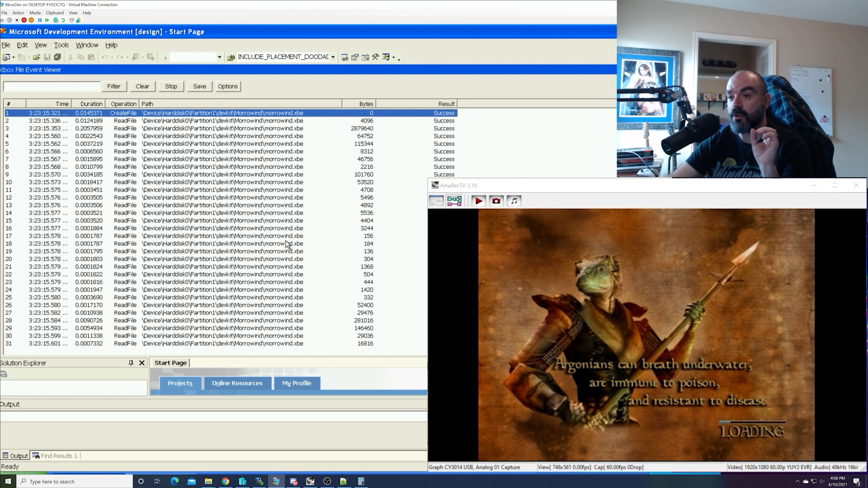Image resolution: width=868 pixels, height=488 pixels.
Task: Open the empty solution configurations dropdown
Action: pyautogui.click(x=219, y=57)
